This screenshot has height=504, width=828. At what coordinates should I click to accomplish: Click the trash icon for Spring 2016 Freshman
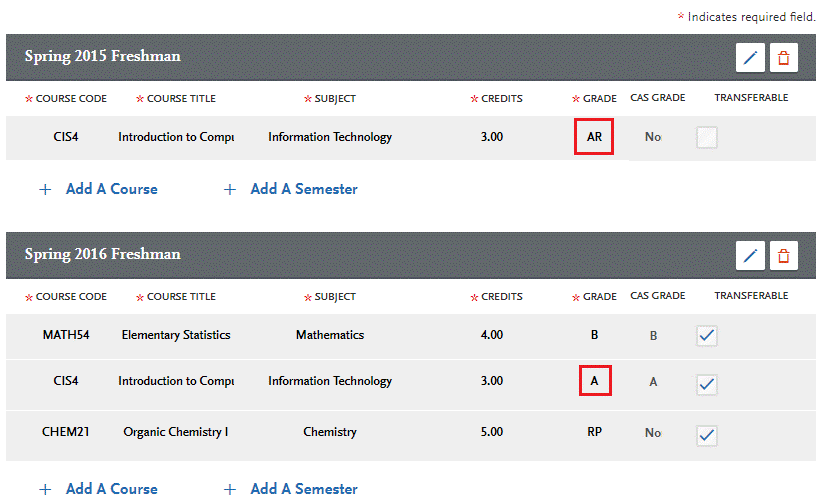click(x=783, y=256)
